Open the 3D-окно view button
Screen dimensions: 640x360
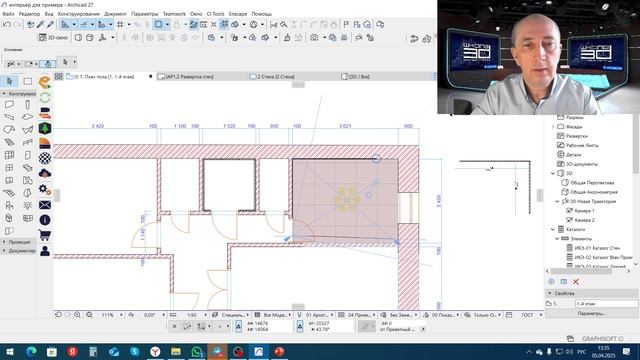tap(53, 38)
